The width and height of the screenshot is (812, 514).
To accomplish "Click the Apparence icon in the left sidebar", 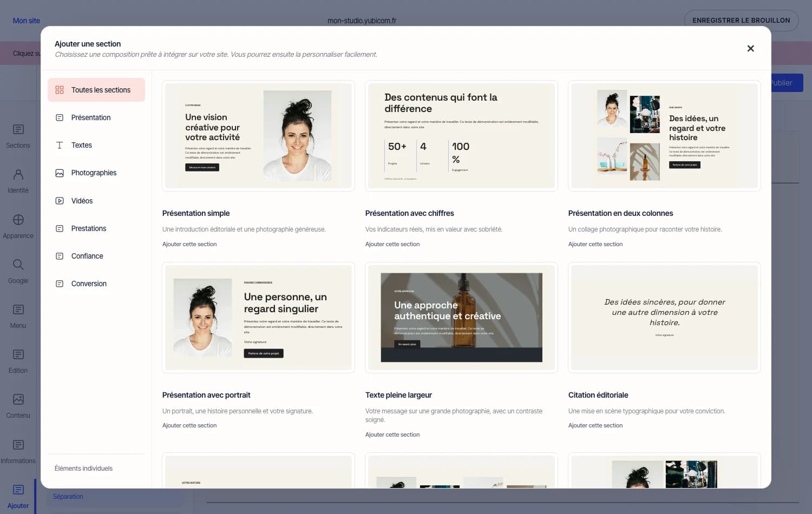I will pyautogui.click(x=18, y=220).
